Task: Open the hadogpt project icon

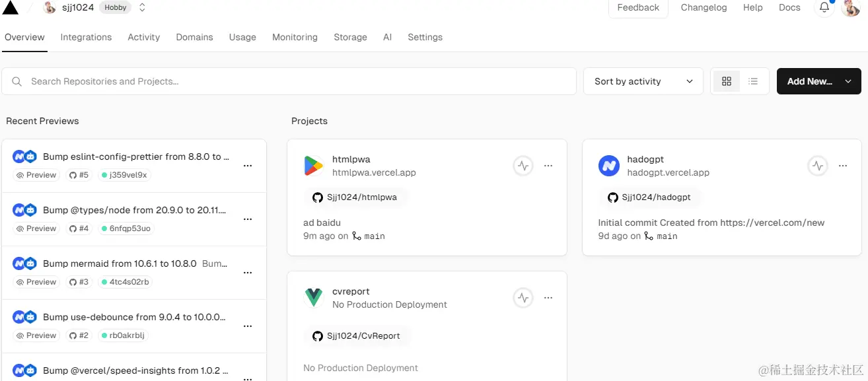Action: click(608, 166)
